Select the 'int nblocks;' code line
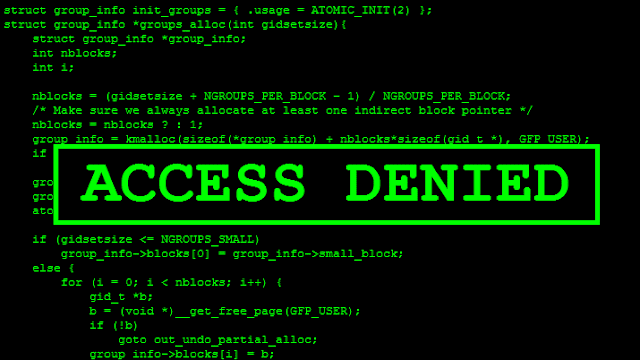This screenshot has width=640, height=360. 75,53
